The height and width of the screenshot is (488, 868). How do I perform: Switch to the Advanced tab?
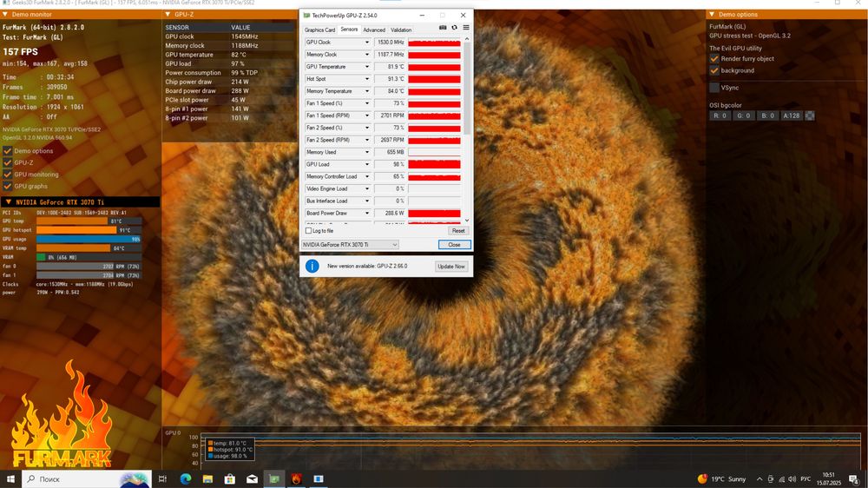(374, 30)
